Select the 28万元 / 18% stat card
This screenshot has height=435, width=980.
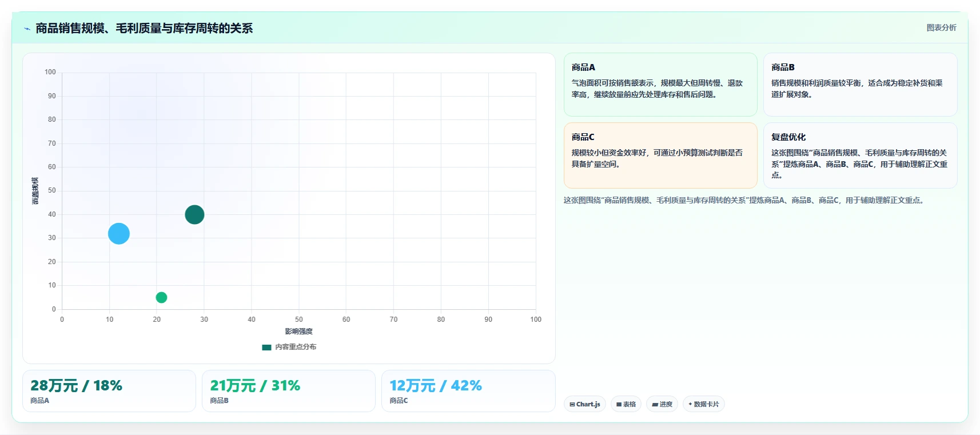pyautogui.click(x=109, y=391)
